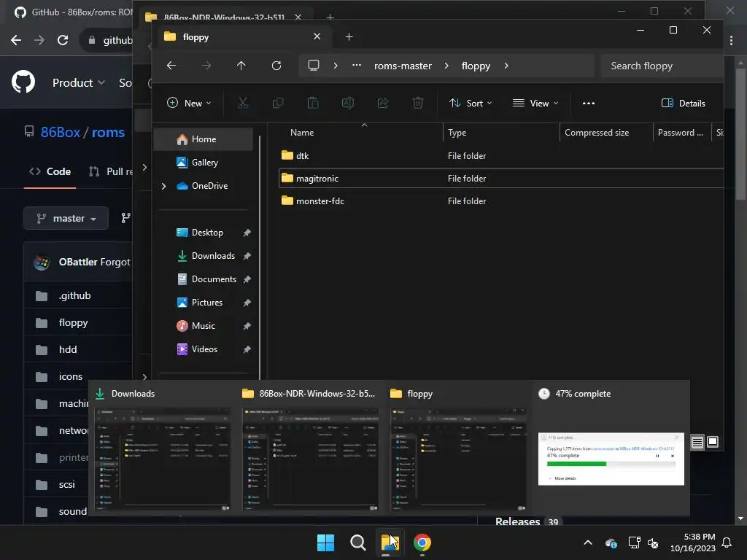Screen dimensions: 747x560
Task: Open Desktop in the navigation pane
Action: pyautogui.click(x=206, y=233)
